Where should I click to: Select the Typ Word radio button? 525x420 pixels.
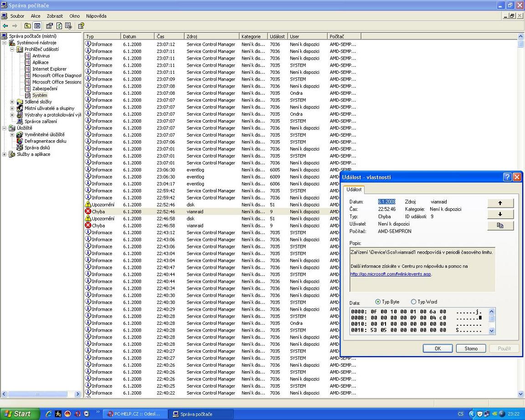click(414, 302)
